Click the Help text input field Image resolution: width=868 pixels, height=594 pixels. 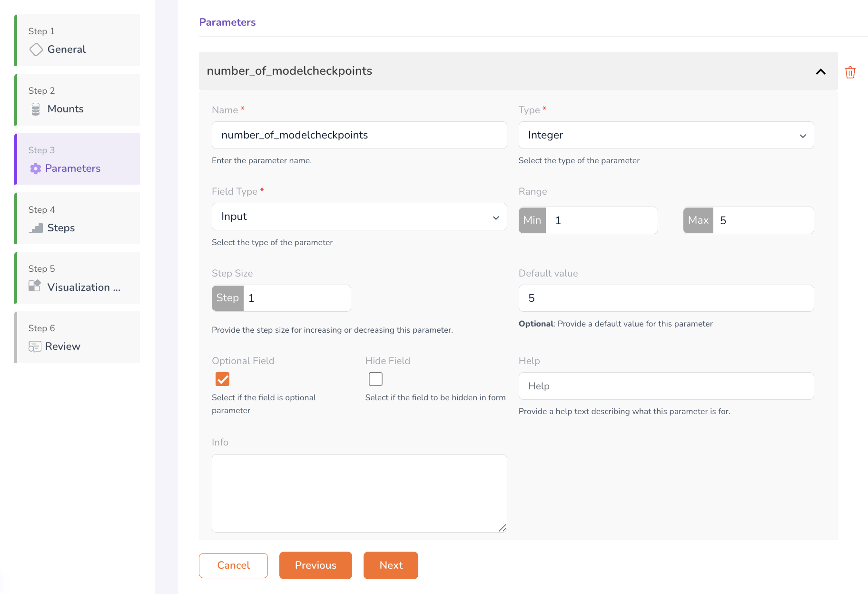(666, 386)
